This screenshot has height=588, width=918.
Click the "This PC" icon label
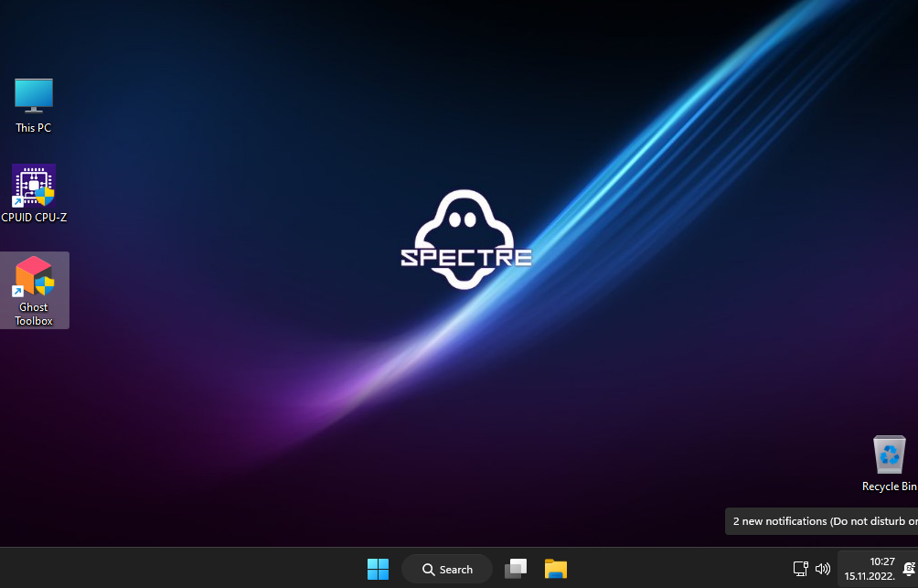click(x=33, y=128)
